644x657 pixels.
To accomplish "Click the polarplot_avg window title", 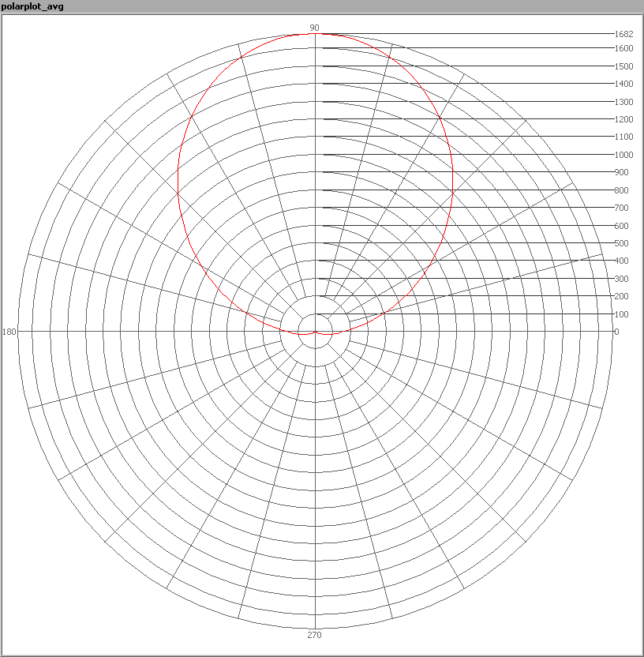I will [33, 6].
